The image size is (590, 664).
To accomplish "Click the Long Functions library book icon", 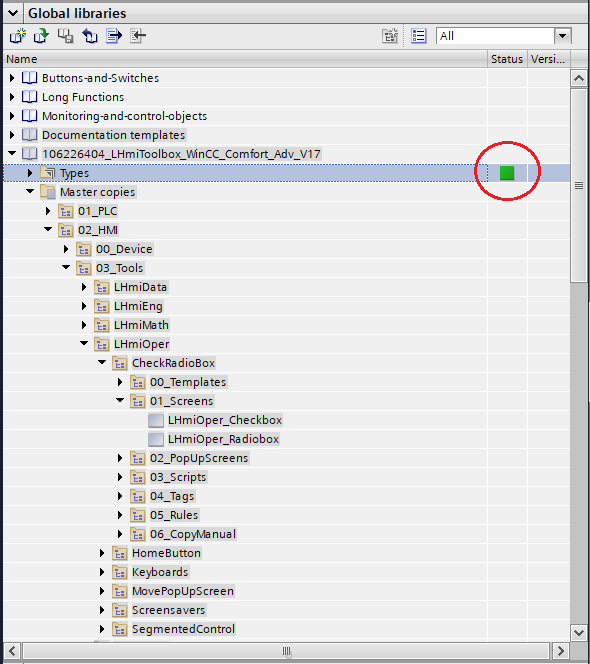I will 29,97.
